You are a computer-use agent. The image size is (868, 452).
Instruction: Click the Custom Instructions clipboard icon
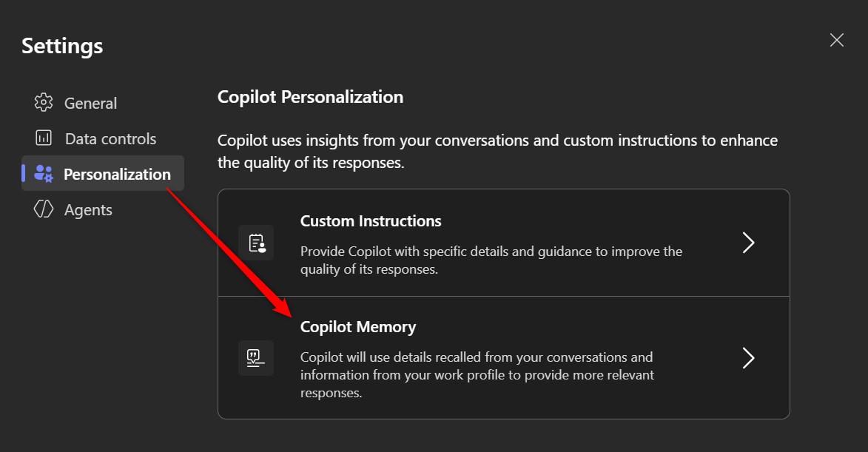point(256,243)
